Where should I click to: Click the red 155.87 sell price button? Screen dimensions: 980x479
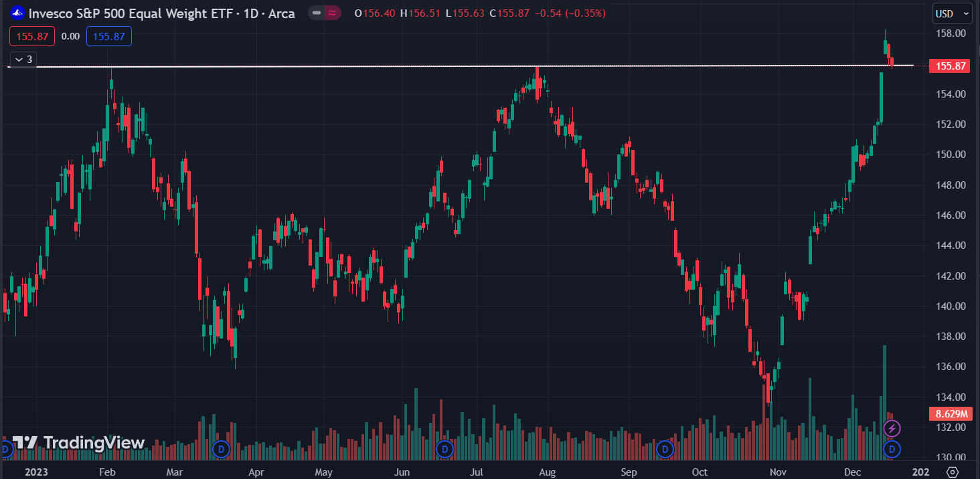(x=32, y=36)
